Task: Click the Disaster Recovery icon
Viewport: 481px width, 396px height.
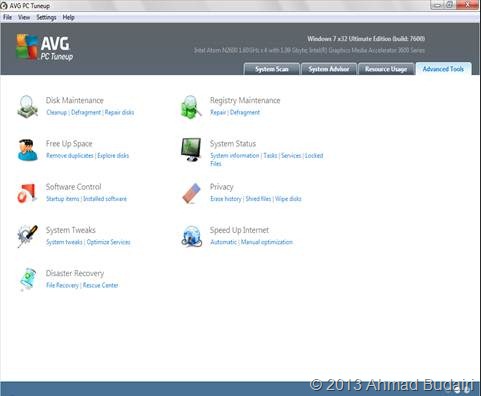Action: pos(28,279)
